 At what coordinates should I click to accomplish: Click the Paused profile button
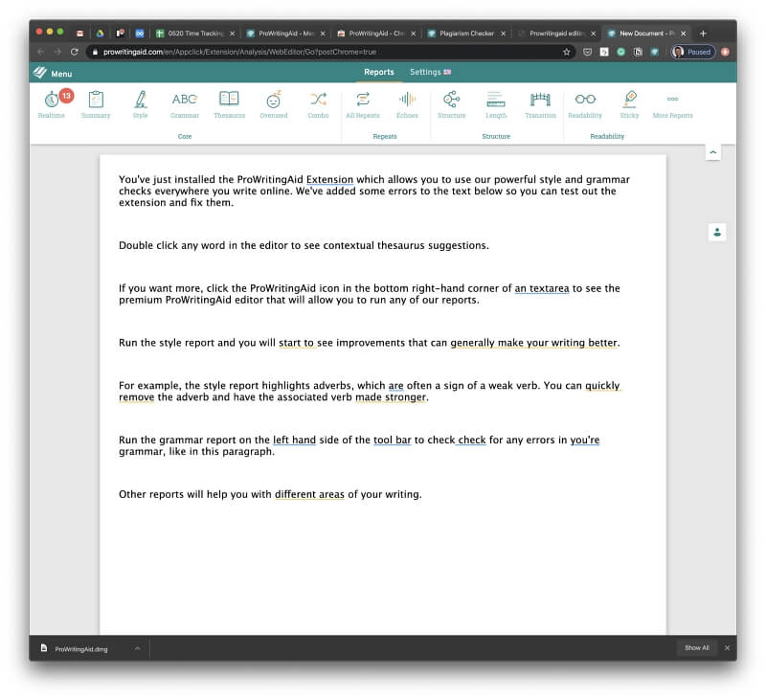[x=693, y=52]
